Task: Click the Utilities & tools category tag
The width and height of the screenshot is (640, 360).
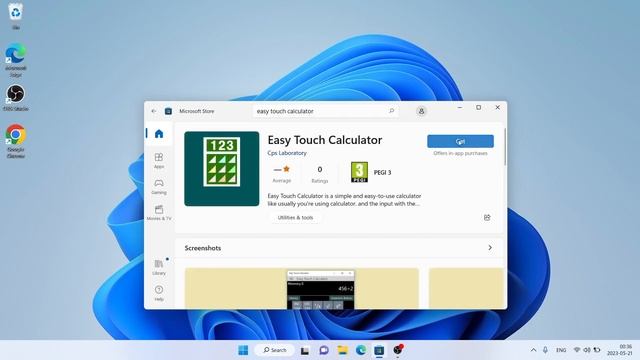Action: [x=295, y=218]
